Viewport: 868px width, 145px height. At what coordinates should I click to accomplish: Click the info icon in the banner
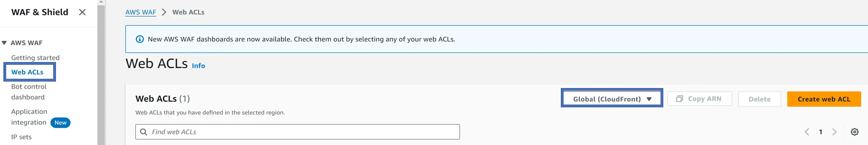[139, 39]
